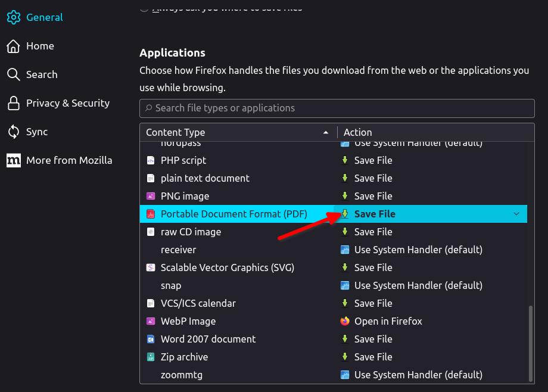Focus the Search file types input field
Viewport: 548px width, 392px height.
tap(337, 108)
